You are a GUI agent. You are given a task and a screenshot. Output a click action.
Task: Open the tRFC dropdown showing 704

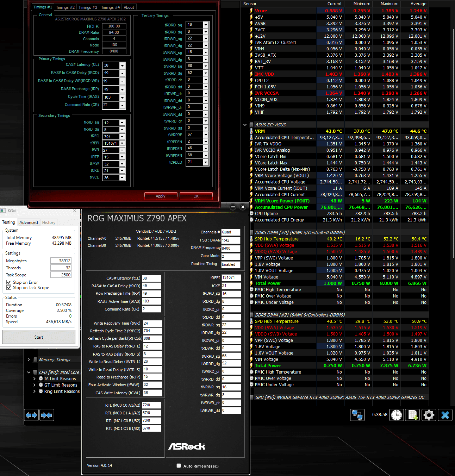click(122, 136)
